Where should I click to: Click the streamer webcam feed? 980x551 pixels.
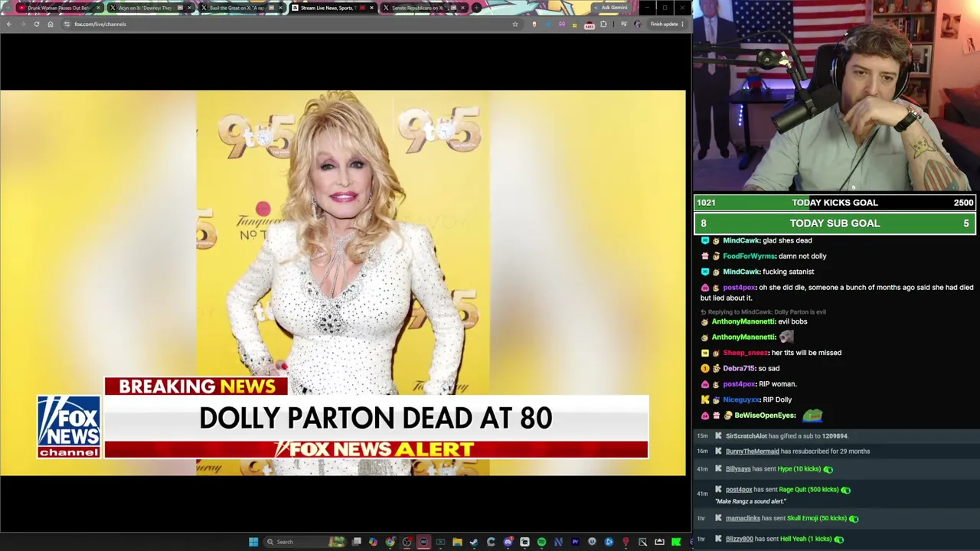[836, 96]
